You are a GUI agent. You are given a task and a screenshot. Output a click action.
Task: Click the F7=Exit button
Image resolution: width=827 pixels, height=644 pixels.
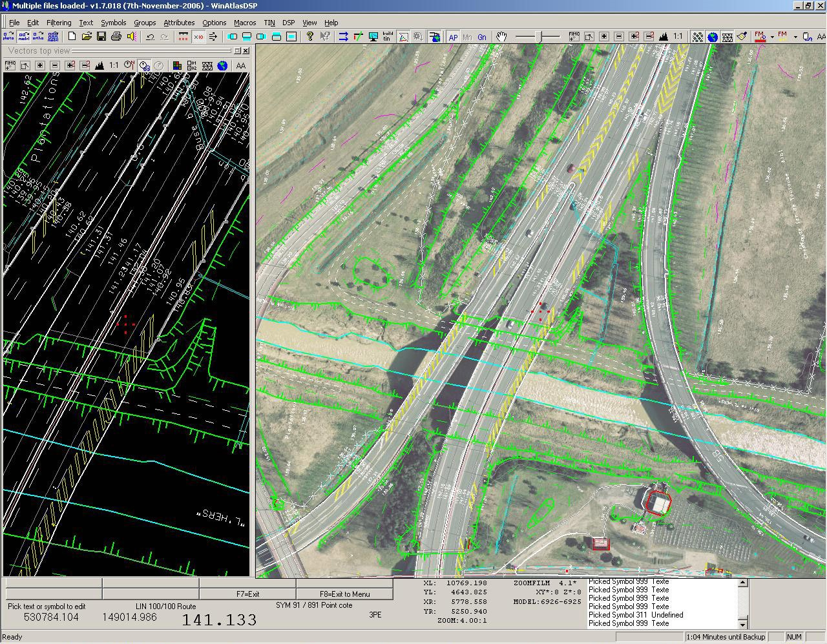pos(247,594)
